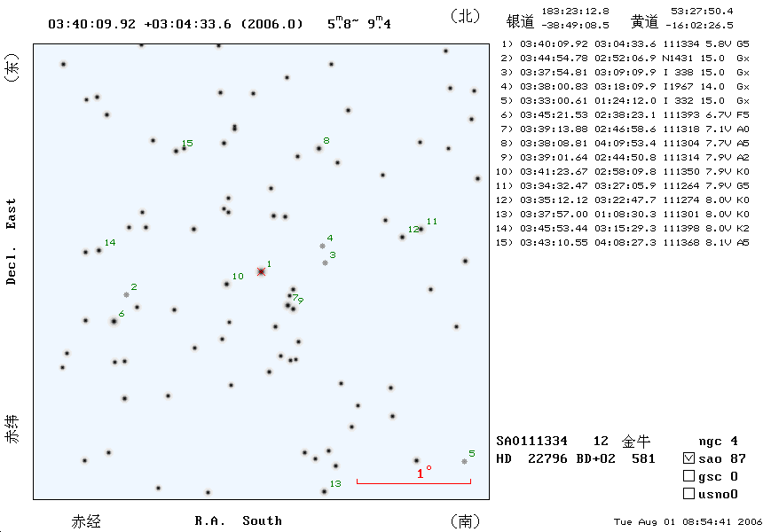
Task: Click the timestamp Tue Aug 01 08:54:41 2006
Action: pyautogui.click(x=688, y=521)
